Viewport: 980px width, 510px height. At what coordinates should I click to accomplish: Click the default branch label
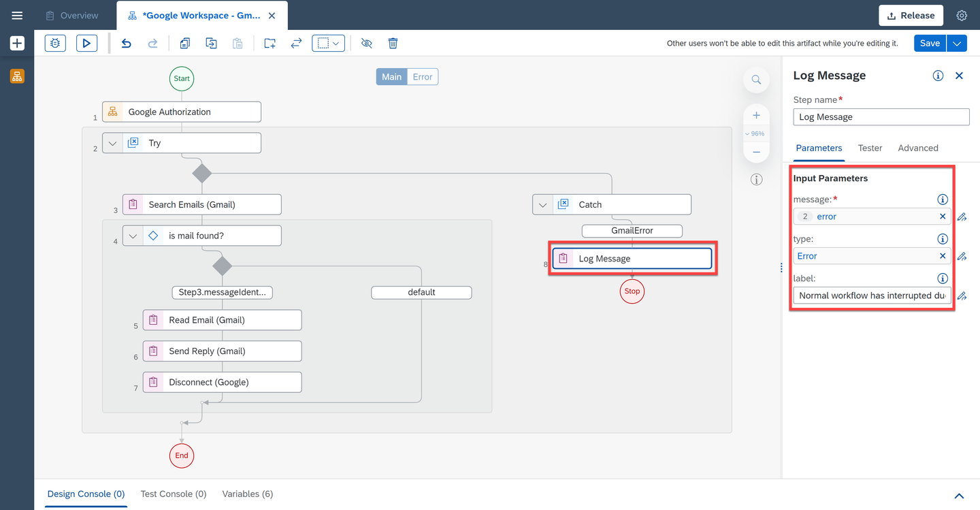pos(421,292)
